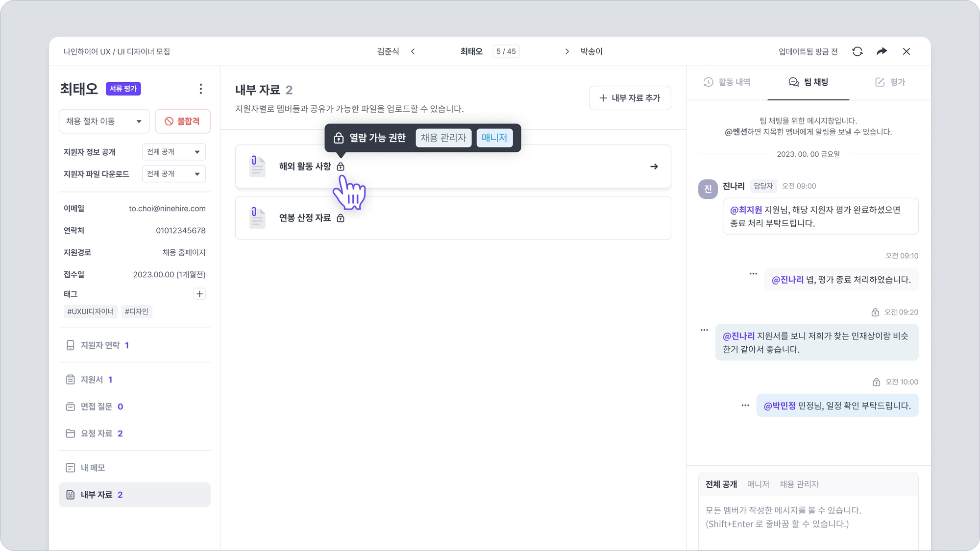Open the three-dot menu beside 최태오

click(200, 89)
